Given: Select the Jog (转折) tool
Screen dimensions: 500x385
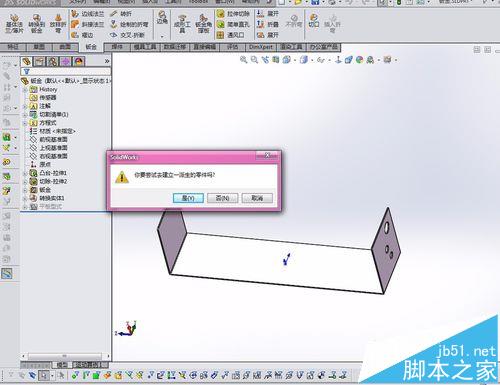Looking at the screenshot, I should [121, 14].
